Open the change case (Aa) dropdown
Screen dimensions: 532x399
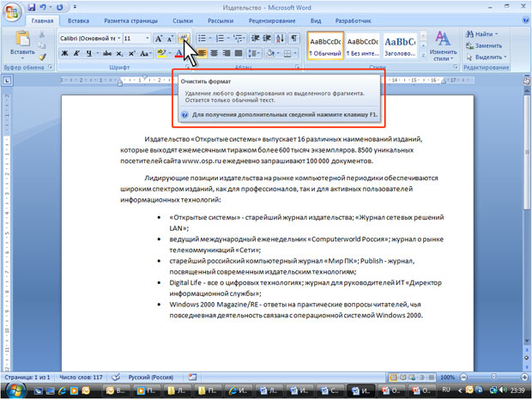coord(146,53)
